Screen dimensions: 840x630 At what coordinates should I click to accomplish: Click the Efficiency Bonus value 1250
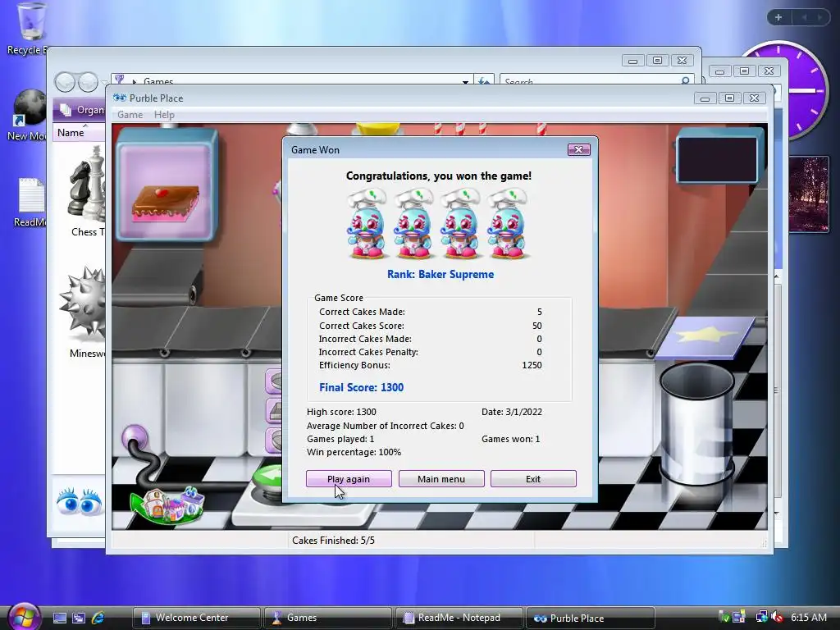pyautogui.click(x=532, y=365)
